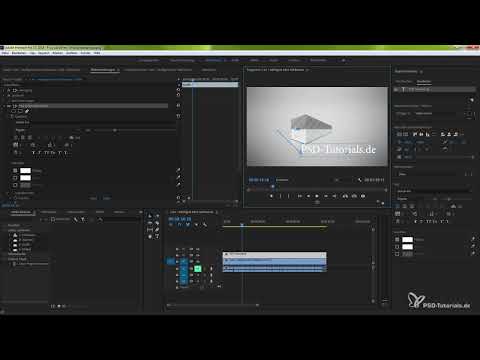Open stroke color swatch in Essential Graphics
Viewport: 480px width, 360px height.
coord(407,247)
